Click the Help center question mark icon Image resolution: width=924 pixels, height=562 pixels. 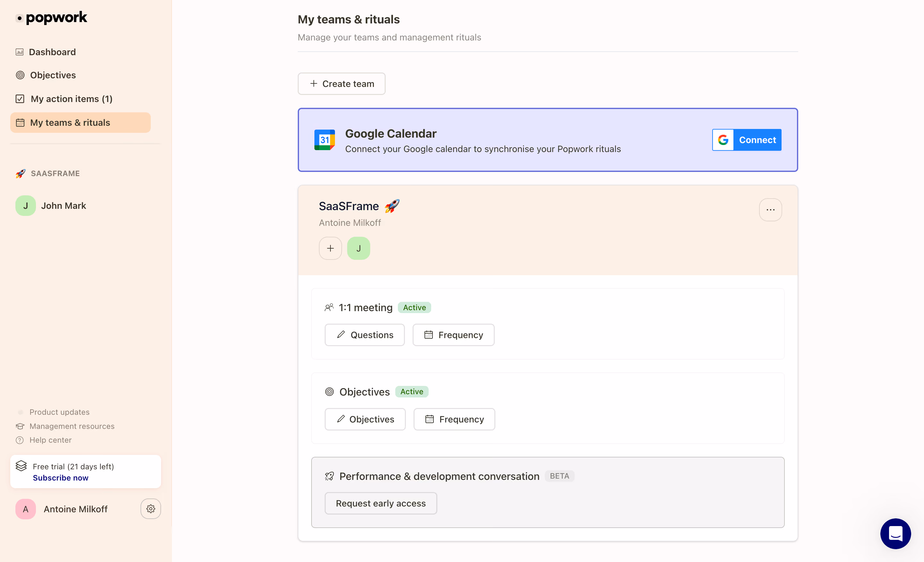tap(20, 440)
